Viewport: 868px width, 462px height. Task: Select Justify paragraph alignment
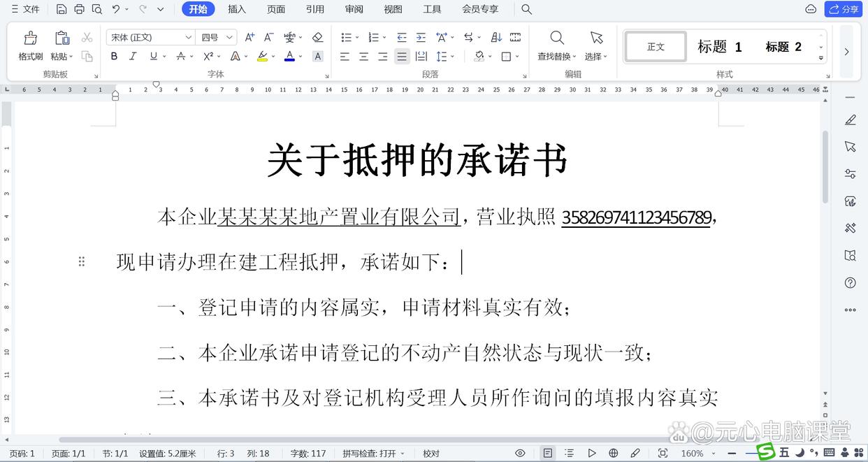(x=401, y=56)
